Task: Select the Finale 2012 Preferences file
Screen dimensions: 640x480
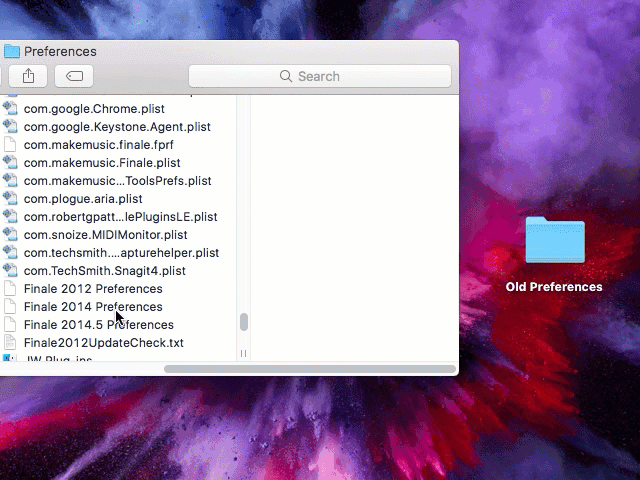Action: point(93,289)
